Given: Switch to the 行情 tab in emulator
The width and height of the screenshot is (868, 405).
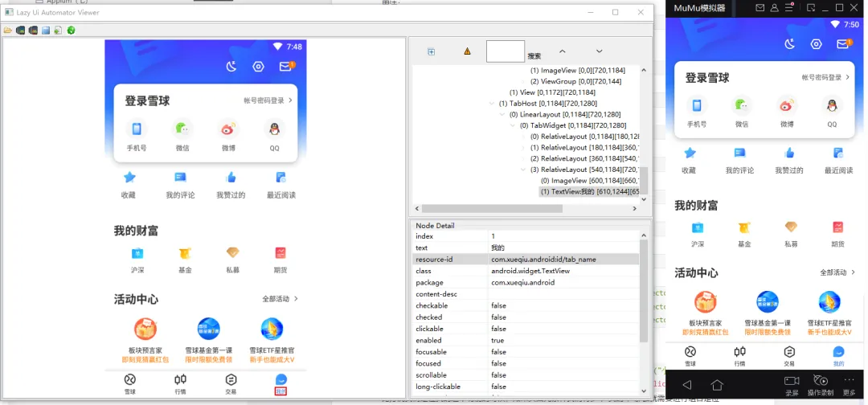Looking at the screenshot, I should tap(739, 355).
